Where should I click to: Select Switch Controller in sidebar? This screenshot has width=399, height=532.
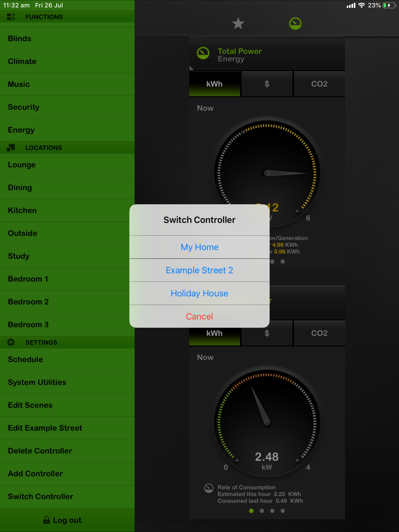point(67,497)
